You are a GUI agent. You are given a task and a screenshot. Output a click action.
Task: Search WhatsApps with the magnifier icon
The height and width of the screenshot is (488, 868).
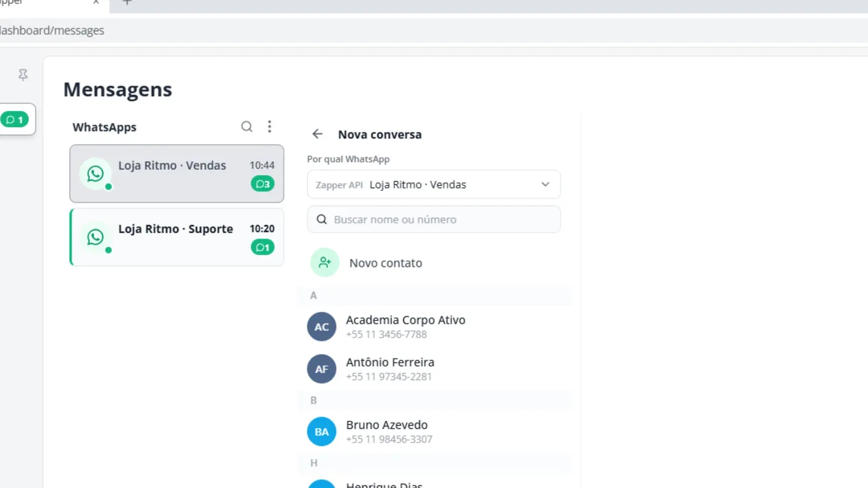pos(247,126)
